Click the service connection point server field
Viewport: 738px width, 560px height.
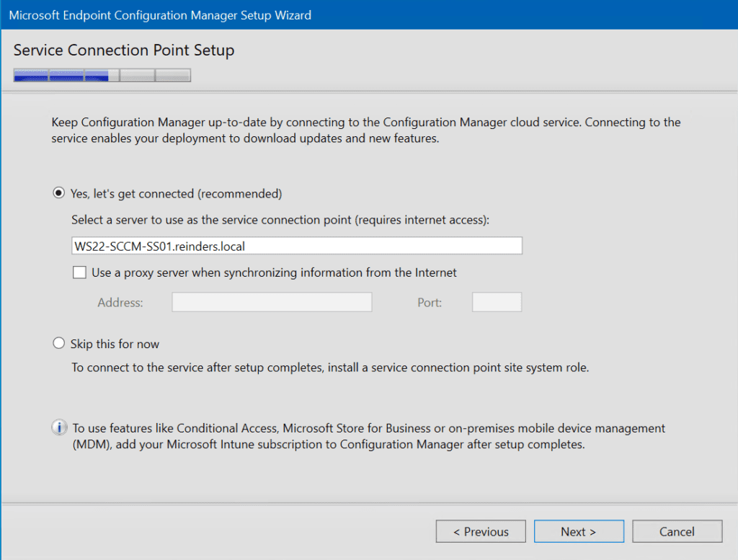click(x=296, y=246)
